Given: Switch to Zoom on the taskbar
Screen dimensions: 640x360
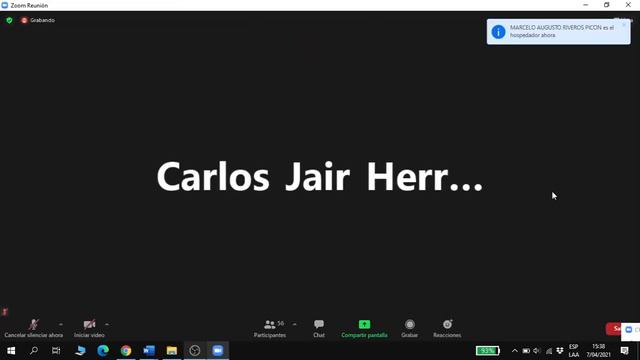Looking at the screenshot, I should point(218,351).
